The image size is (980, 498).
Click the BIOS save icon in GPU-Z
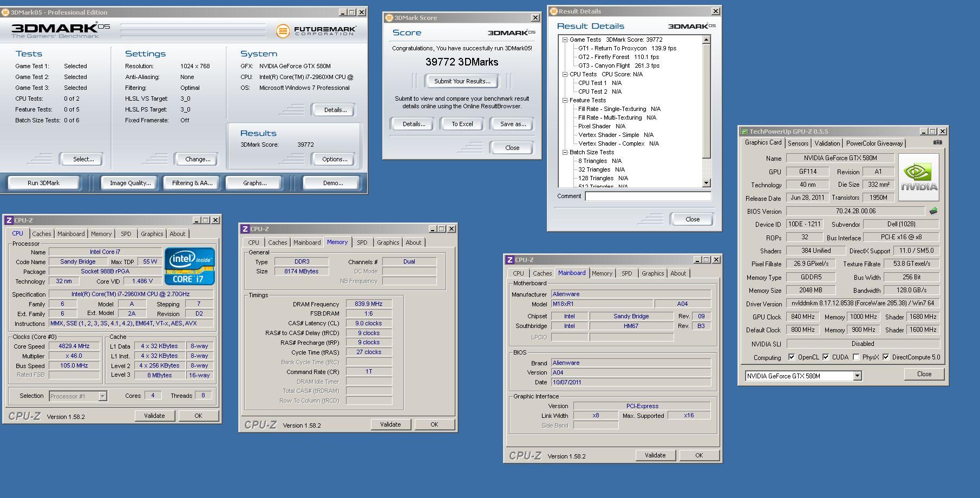point(933,211)
